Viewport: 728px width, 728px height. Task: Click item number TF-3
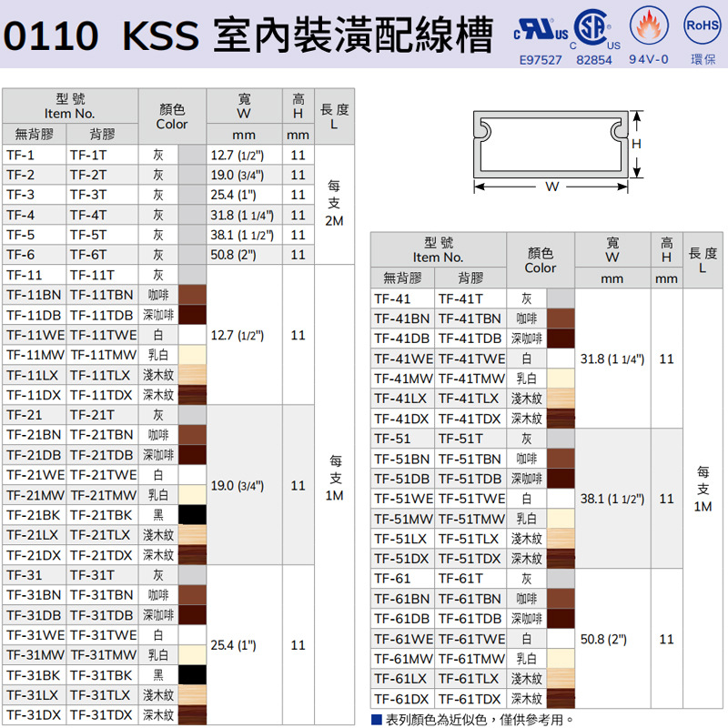point(20,195)
